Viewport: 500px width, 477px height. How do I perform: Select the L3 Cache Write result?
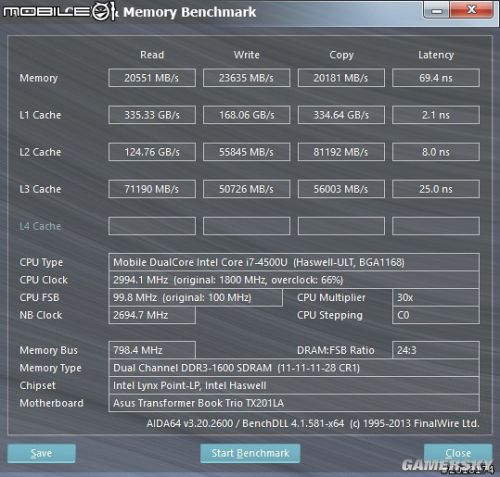pyautogui.click(x=246, y=189)
